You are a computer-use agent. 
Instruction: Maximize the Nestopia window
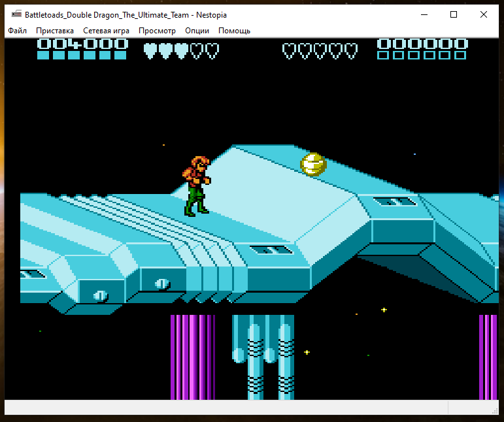point(454,14)
